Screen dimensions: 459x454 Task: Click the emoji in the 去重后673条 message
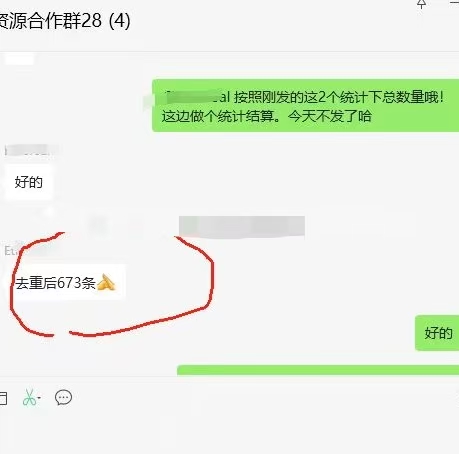pos(106,283)
